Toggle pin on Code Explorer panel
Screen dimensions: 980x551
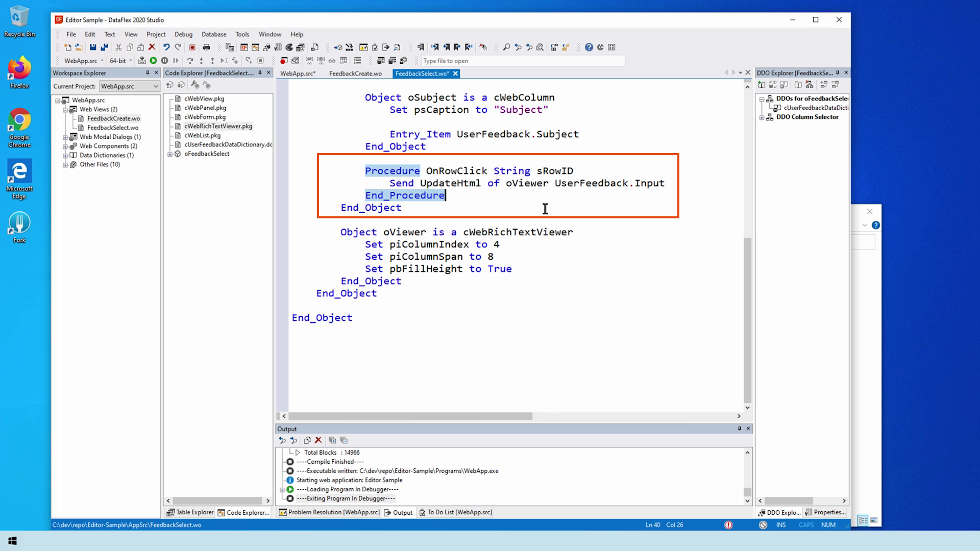click(260, 73)
